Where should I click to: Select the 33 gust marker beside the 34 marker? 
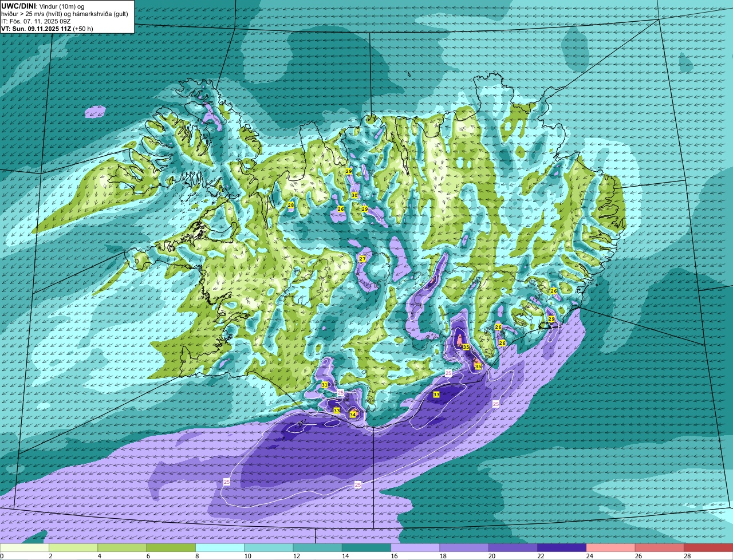[x=337, y=411]
